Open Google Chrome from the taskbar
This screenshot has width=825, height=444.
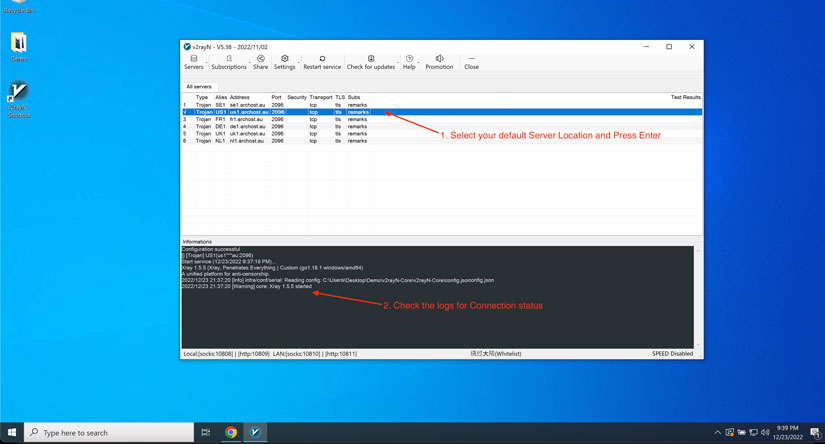point(231,432)
